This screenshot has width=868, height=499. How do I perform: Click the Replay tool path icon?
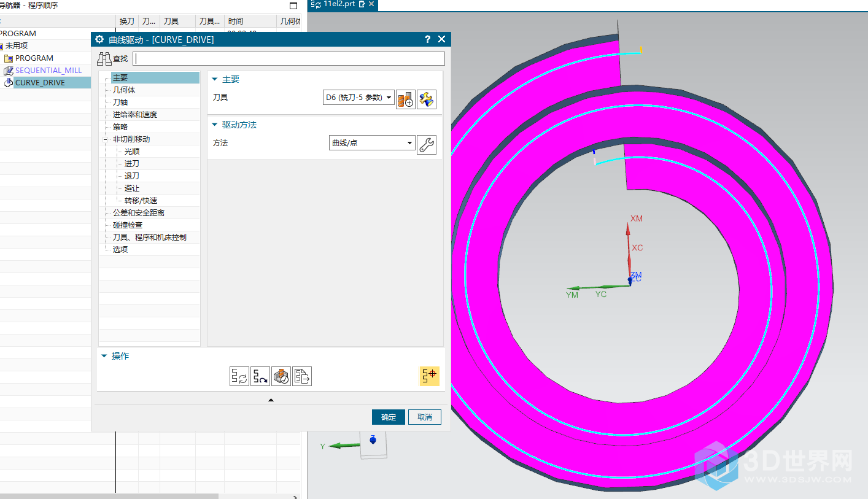point(260,376)
